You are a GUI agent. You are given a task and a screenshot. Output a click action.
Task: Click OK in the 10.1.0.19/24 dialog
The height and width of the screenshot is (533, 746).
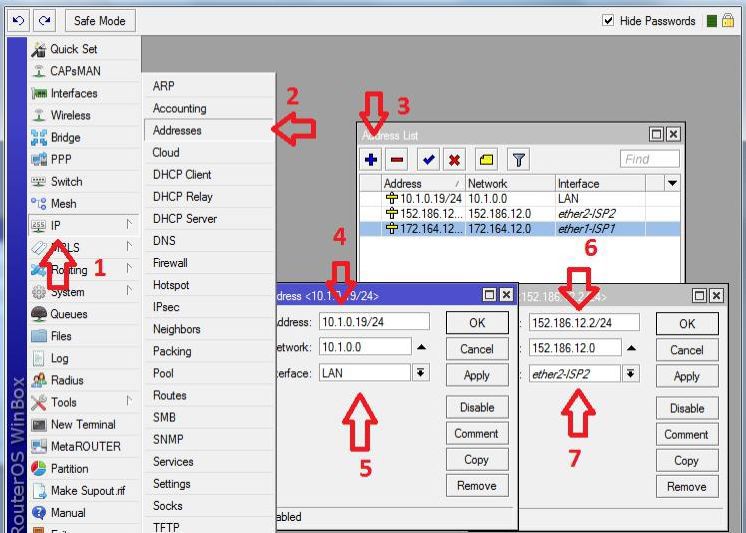tap(477, 323)
